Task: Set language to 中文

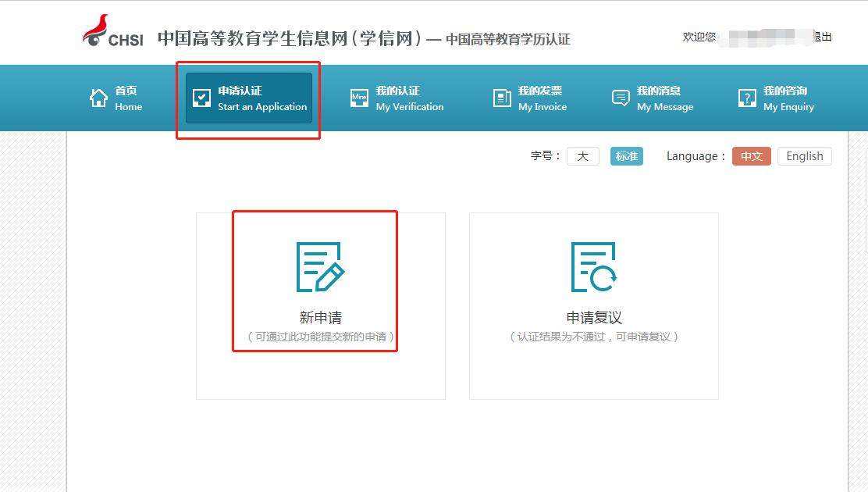Action: (x=751, y=156)
